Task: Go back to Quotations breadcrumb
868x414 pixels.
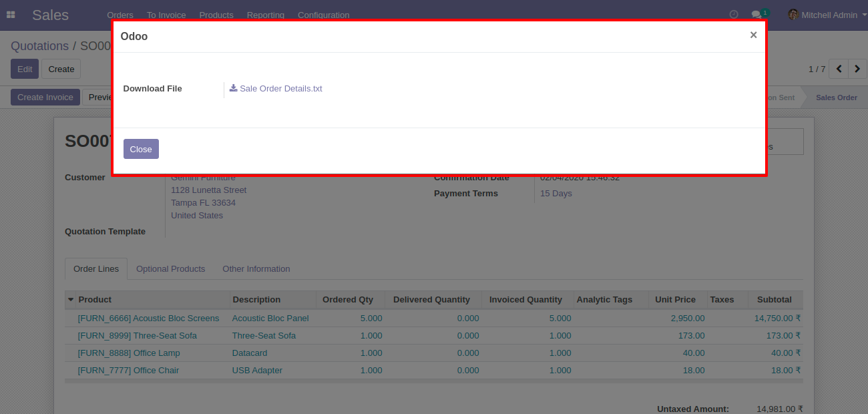Action: [39, 46]
